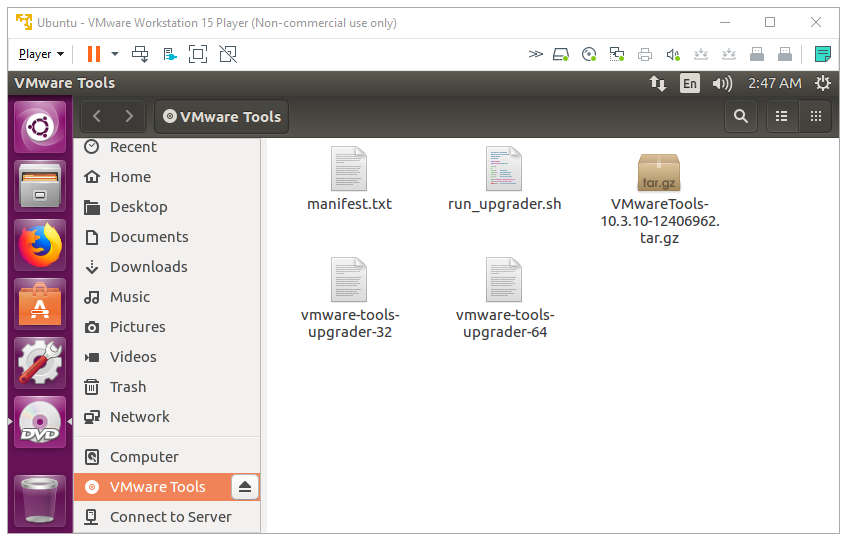Pause the virtual machine with the orange button

(x=94, y=54)
